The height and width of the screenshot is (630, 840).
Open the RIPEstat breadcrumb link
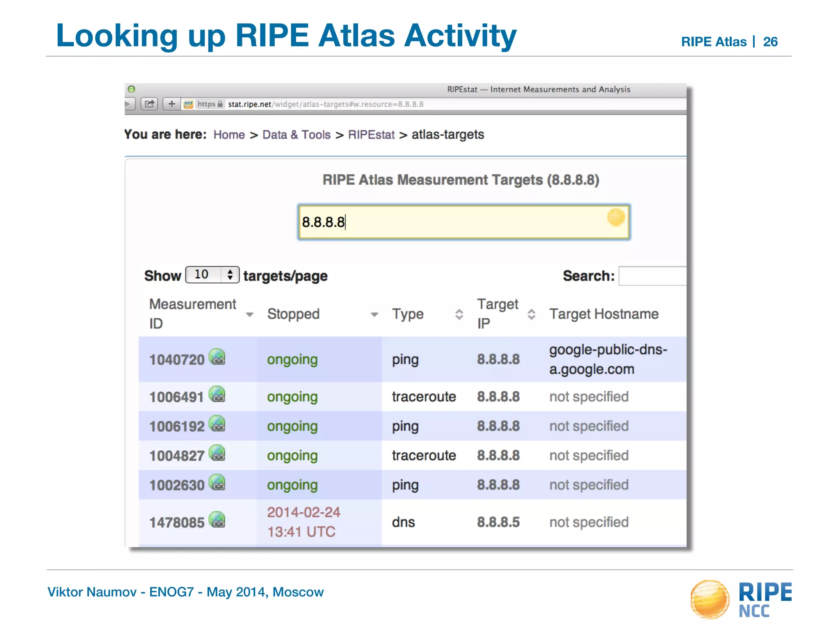(x=371, y=135)
